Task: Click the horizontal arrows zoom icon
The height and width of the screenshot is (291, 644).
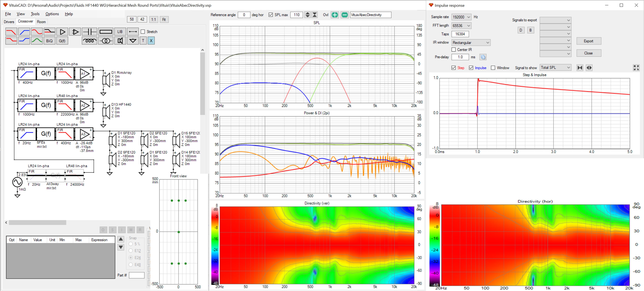Action: tap(589, 68)
